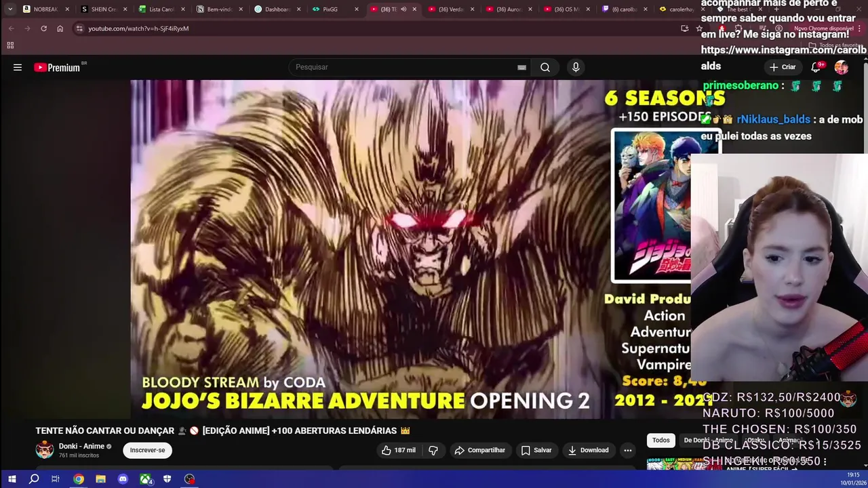This screenshot has height=488, width=868.
Task: Switch to the (6) carolba Twitch tab
Action: (x=624, y=9)
